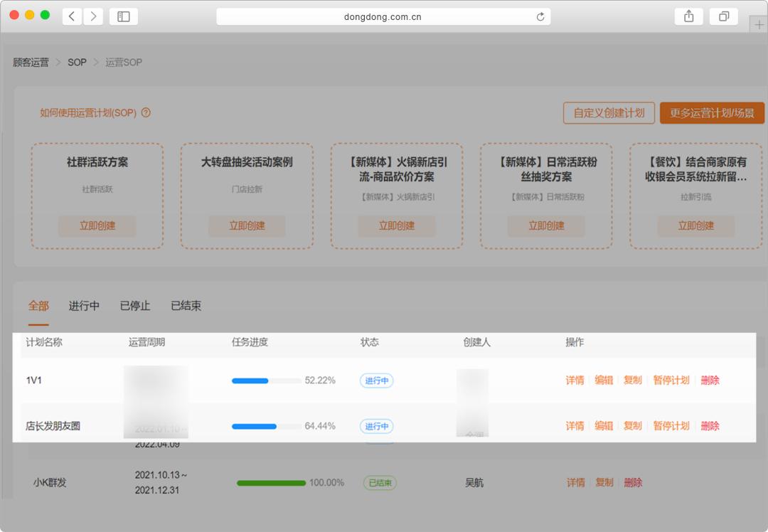Click the 100.00% progress bar of 小K群发
768x532 pixels.
pos(272,483)
